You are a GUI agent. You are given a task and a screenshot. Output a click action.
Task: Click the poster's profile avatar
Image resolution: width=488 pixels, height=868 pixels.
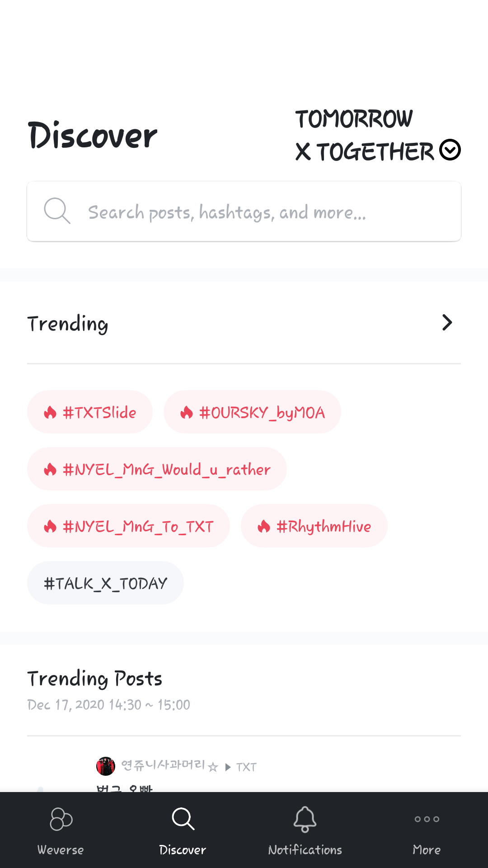pyautogui.click(x=106, y=766)
